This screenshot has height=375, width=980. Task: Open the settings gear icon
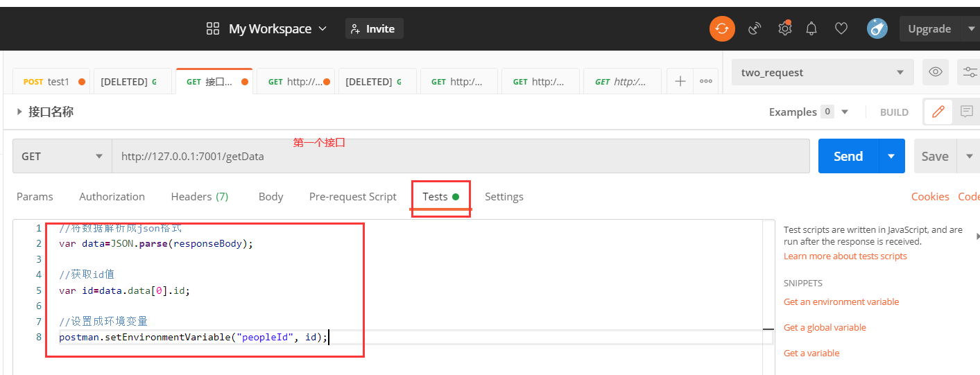tap(784, 28)
